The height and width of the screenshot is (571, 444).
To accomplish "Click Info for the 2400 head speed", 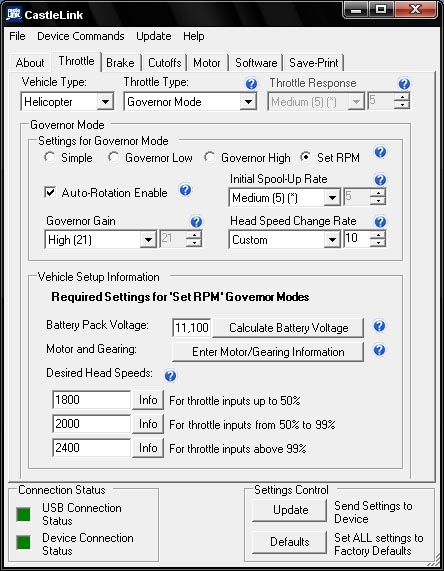I will (148, 448).
